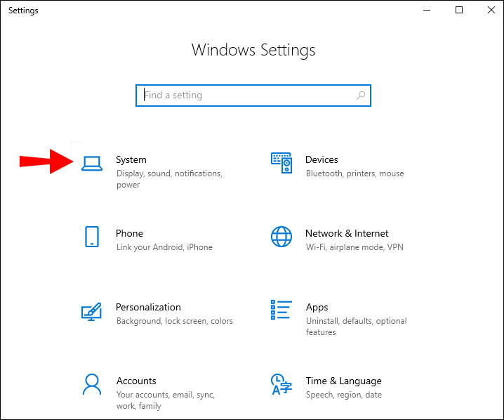Click the Apps category title
This screenshot has height=420, width=504.
[317, 307]
